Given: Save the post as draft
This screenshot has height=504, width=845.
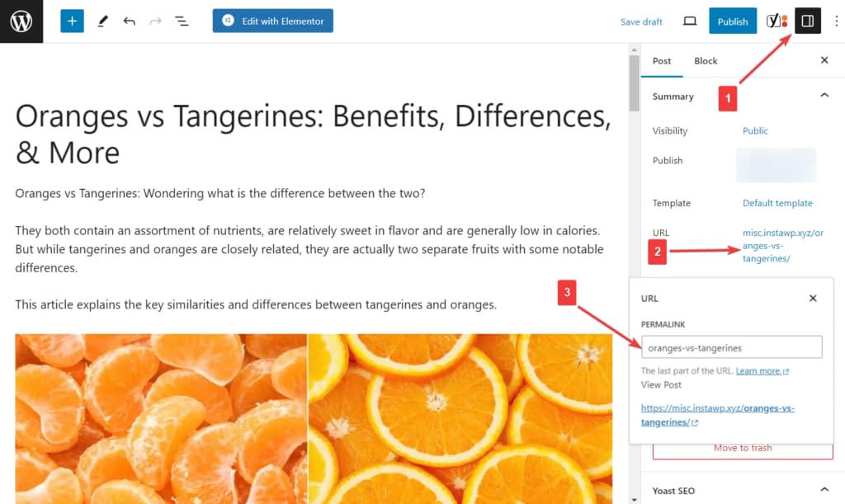Looking at the screenshot, I should (641, 22).
